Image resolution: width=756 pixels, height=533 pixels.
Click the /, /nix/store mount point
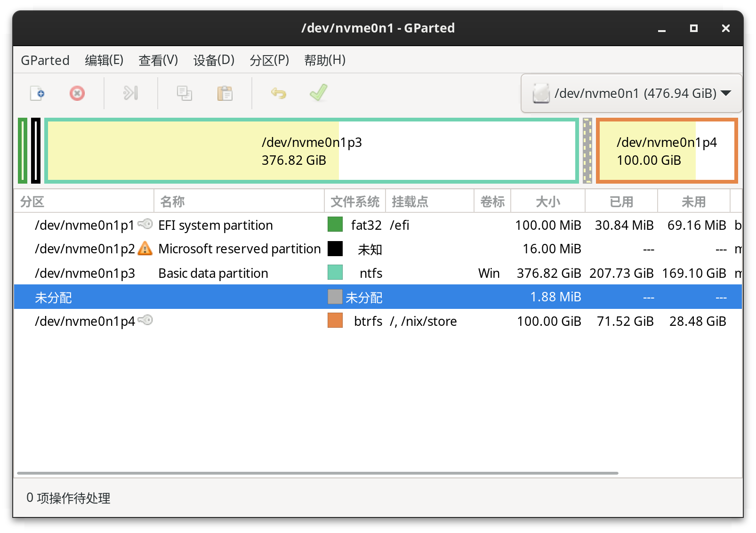pos(423,322)
